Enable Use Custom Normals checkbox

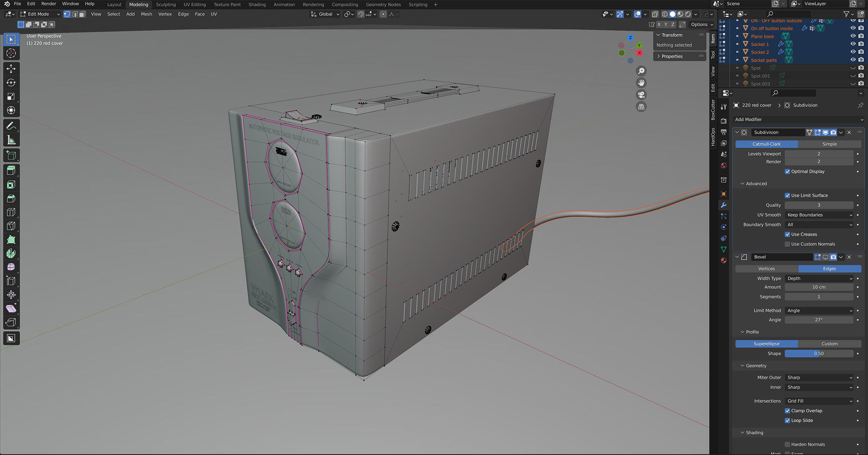787,244
